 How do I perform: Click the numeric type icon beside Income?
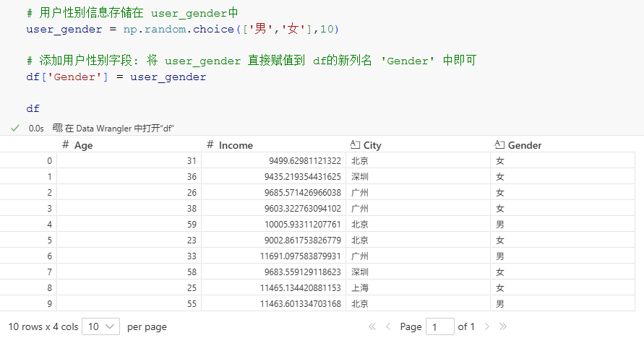pyautogui.click(x=210, y=144)
